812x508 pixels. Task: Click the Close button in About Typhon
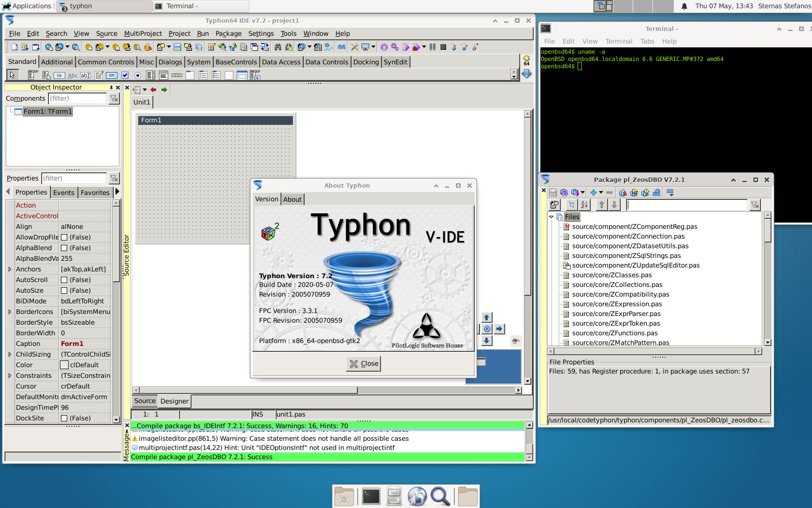point(363,363)
